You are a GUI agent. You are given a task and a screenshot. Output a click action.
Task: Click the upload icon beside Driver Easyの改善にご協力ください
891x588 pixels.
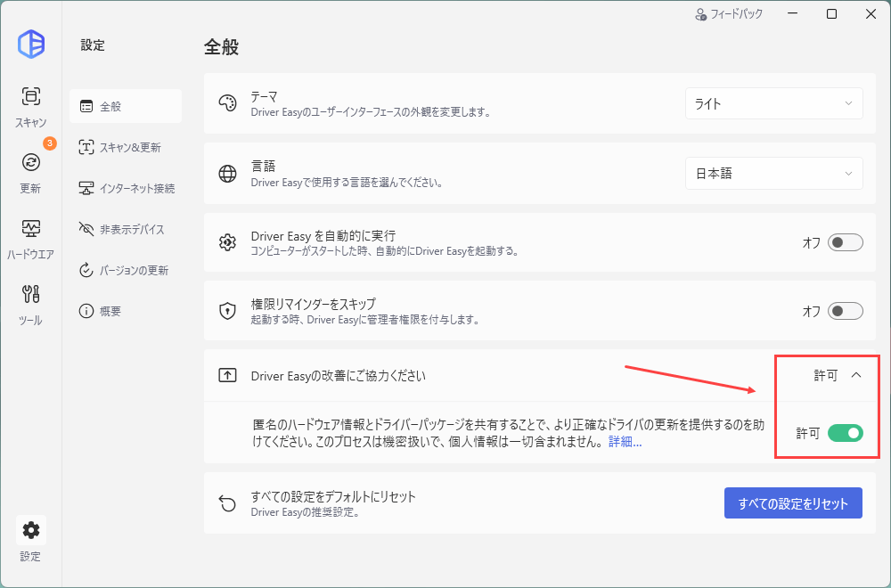click(227, 375)
